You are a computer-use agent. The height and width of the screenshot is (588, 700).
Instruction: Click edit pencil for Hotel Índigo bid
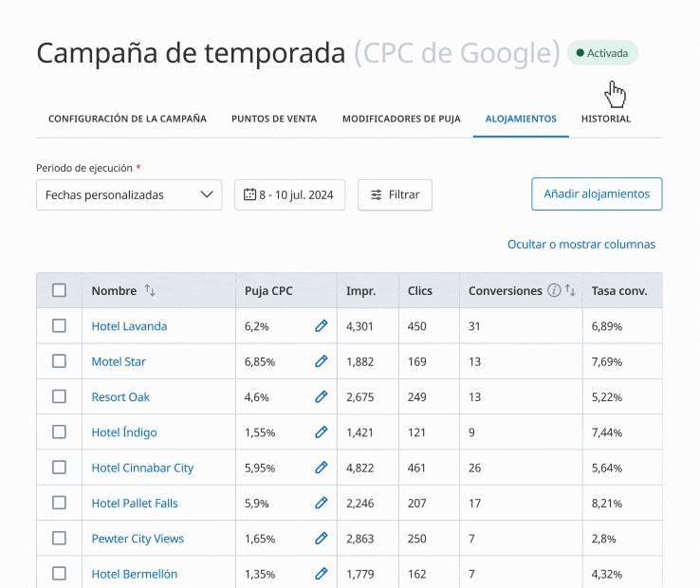[321, 432]
